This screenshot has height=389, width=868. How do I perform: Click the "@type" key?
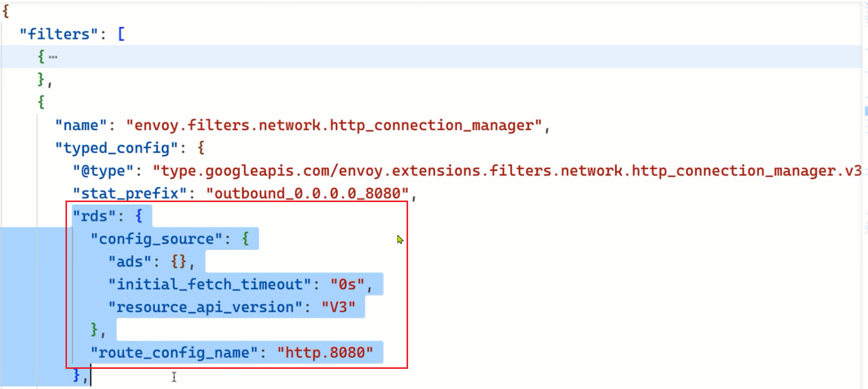tap(104, 171)
